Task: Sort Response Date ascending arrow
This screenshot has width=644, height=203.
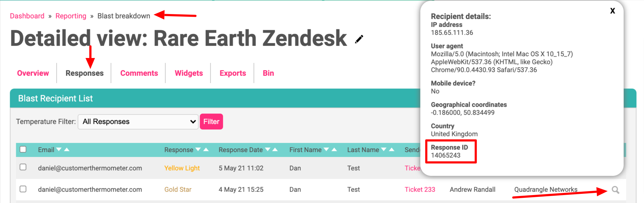Action: [x=275, y=150]
